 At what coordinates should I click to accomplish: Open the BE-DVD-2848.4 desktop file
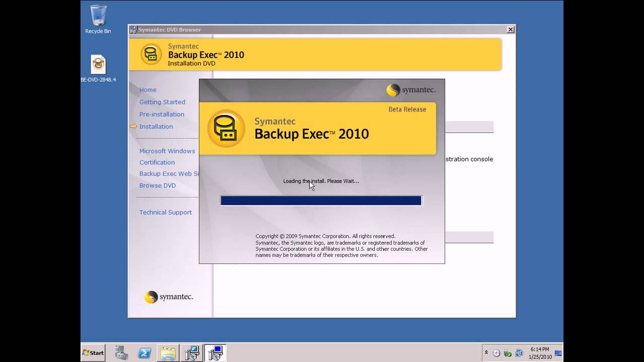point(98,68)
